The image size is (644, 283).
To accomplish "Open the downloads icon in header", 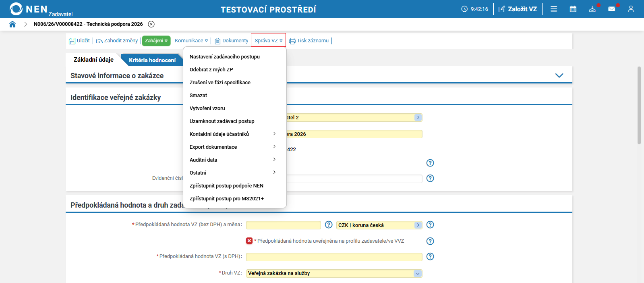I will [x=592, y=9].
